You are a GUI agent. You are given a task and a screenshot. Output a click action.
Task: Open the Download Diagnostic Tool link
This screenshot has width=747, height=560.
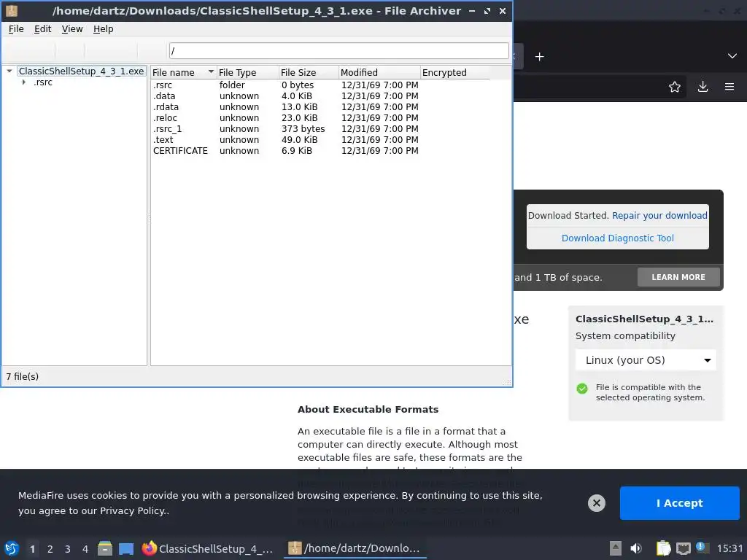click(617, 238)
